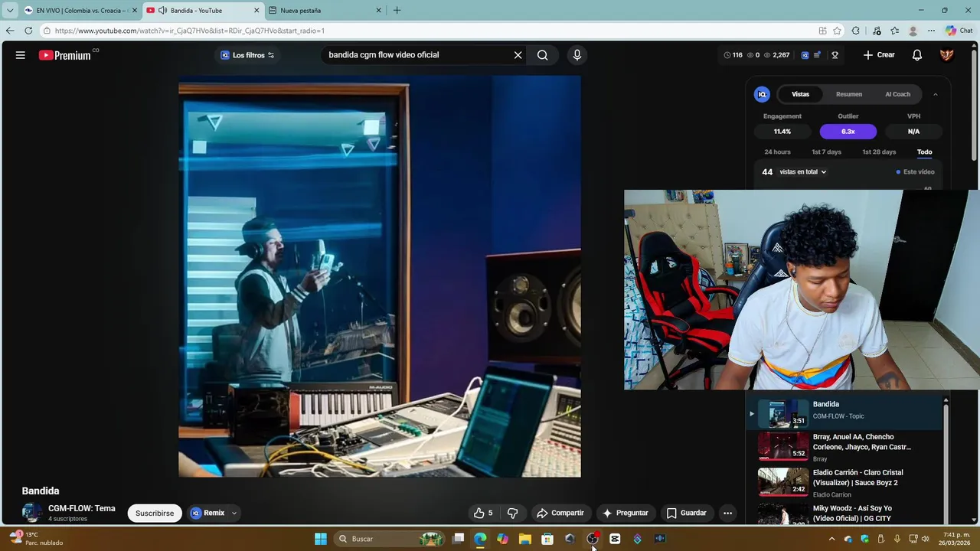Image resolution: width=980 pixels, height=551 pixels.
Task: Expand the Remix dropdown arrow
Action: point(234,513)
